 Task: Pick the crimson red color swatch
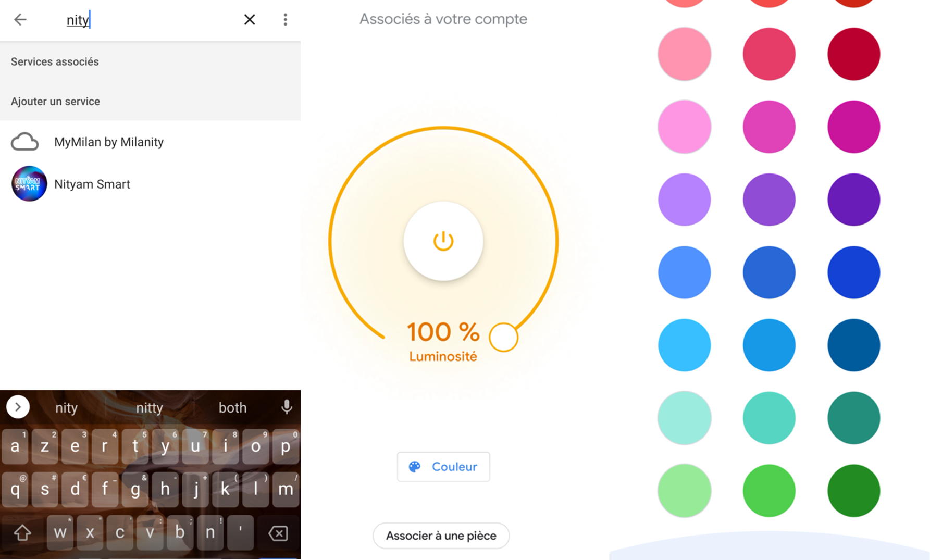point(853,54)
